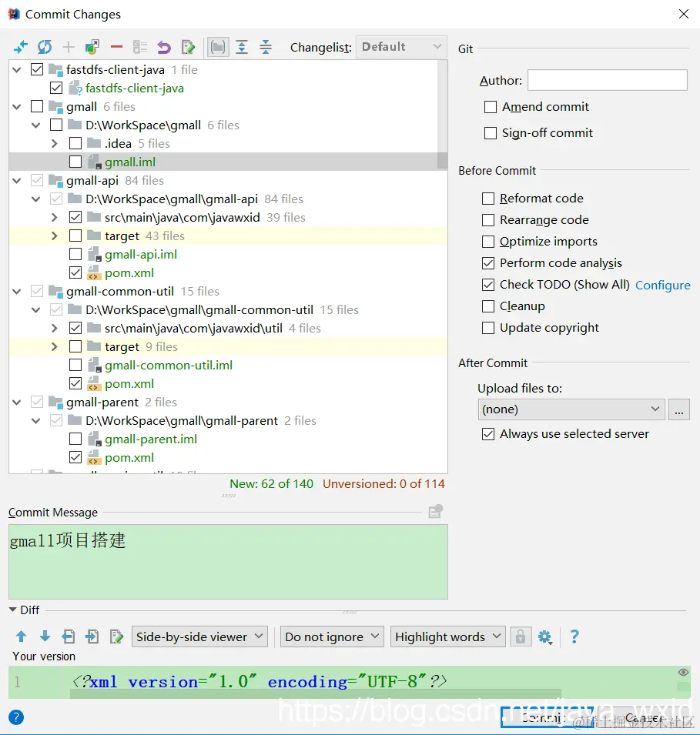The width and height of the screenshot is (700, 735).
Task: Go to next difference down arrow
Action: [x=45, y=636]
